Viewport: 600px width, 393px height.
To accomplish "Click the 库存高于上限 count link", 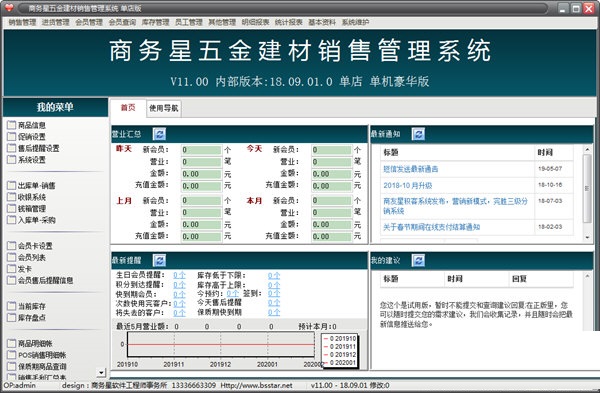I will click(274, 285).
